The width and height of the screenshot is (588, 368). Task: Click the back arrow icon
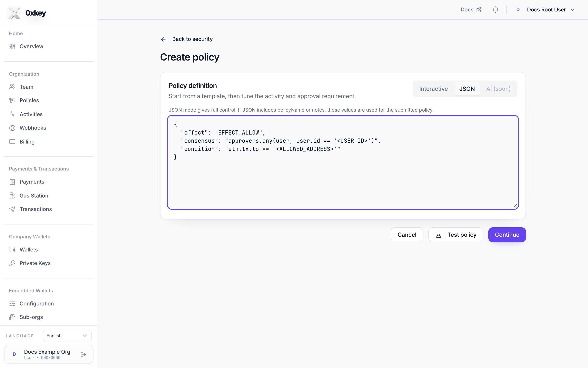(x=163, y=39)
